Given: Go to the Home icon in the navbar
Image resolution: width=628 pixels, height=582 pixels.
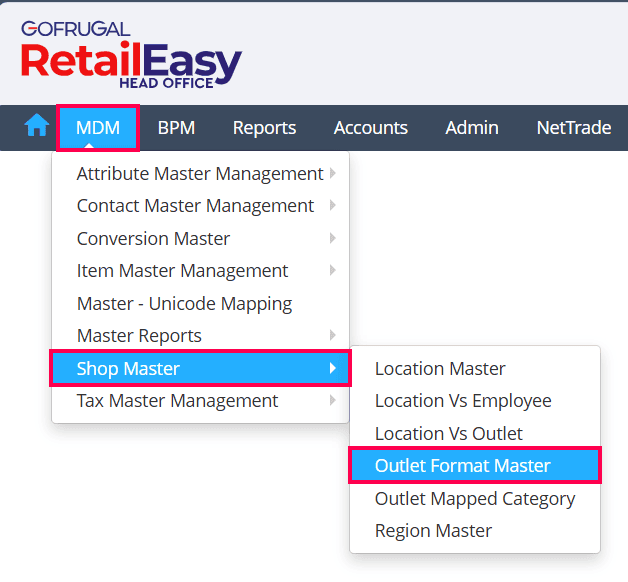Looking at the screenshot, I should point(36,125).
